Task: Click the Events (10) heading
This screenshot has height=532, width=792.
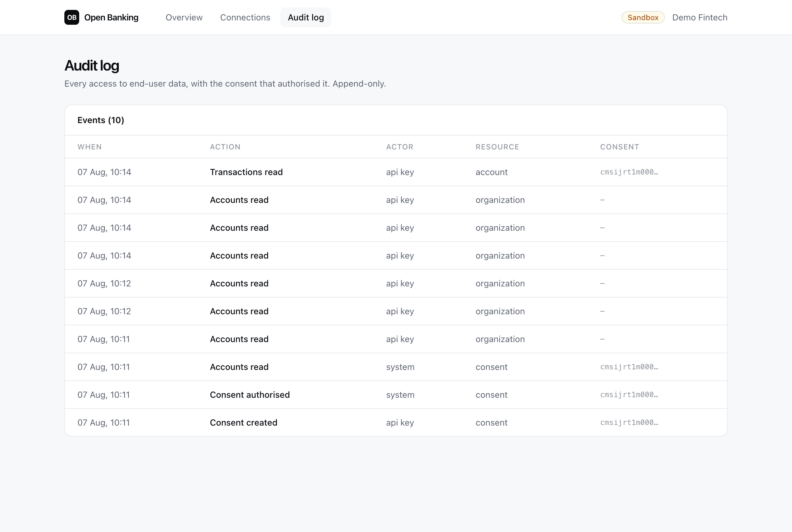Action: click(101, 120)
